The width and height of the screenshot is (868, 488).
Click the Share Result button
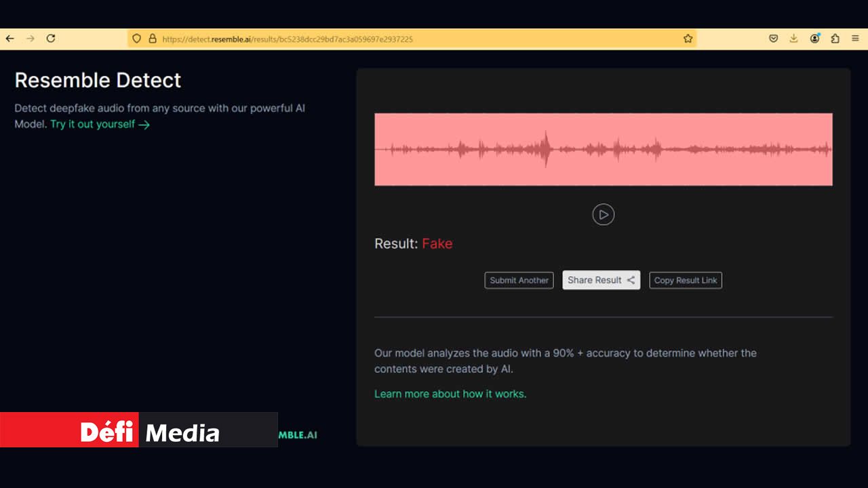click(601, 280)
